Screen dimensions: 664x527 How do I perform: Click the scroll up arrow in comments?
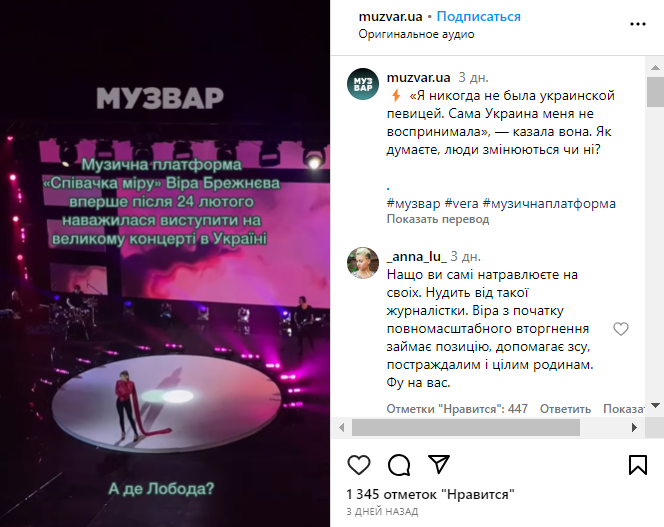655,67
